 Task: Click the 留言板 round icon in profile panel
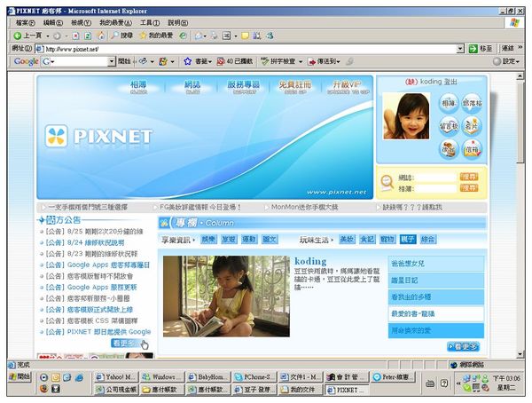tap(449, 126)
